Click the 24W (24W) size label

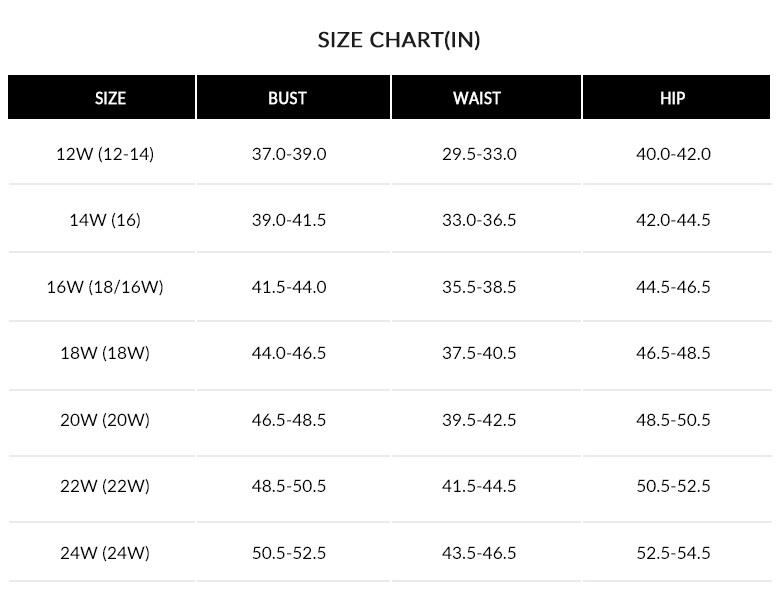pos(105,553)
